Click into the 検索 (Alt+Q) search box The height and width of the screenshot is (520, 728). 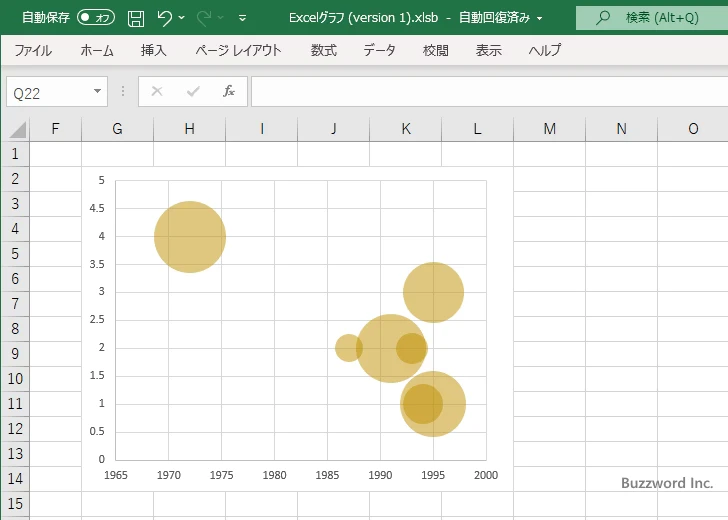[652, 18]
